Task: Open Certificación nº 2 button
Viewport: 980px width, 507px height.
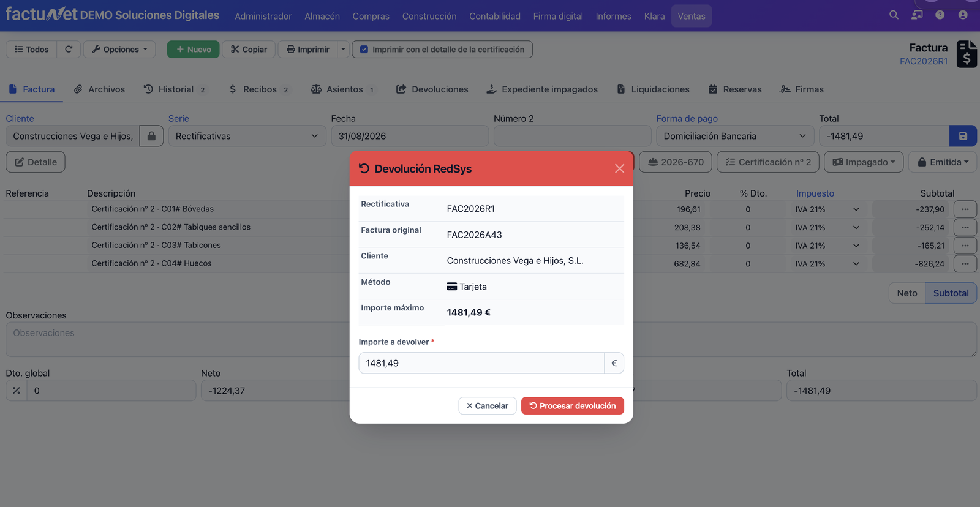Action: 768,162
